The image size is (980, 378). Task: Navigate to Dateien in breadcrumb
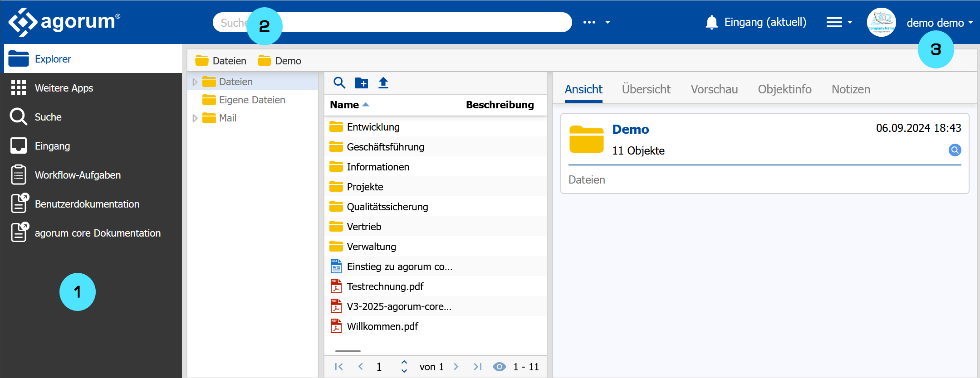click(x=221, y=61)
